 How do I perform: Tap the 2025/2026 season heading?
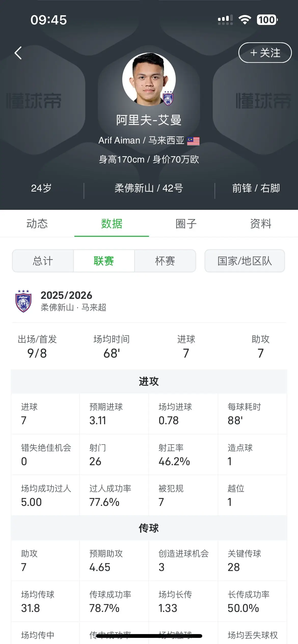(66, 295)
